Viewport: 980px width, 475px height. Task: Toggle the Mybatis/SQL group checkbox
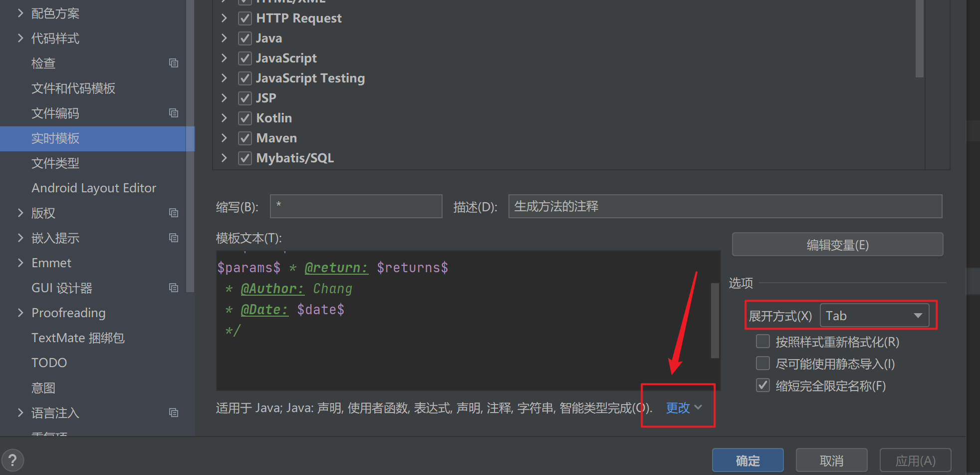(245, 158)
